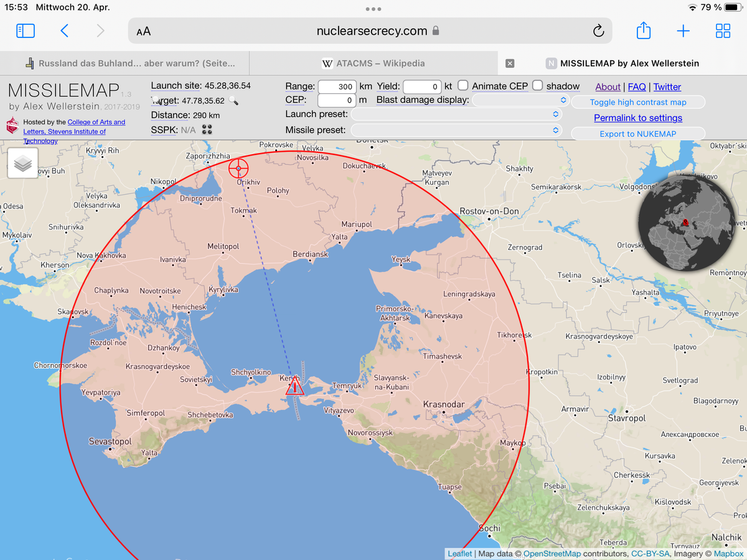Click the SSPK dice icon
The image size is (747, 560).
coord(207,129)
